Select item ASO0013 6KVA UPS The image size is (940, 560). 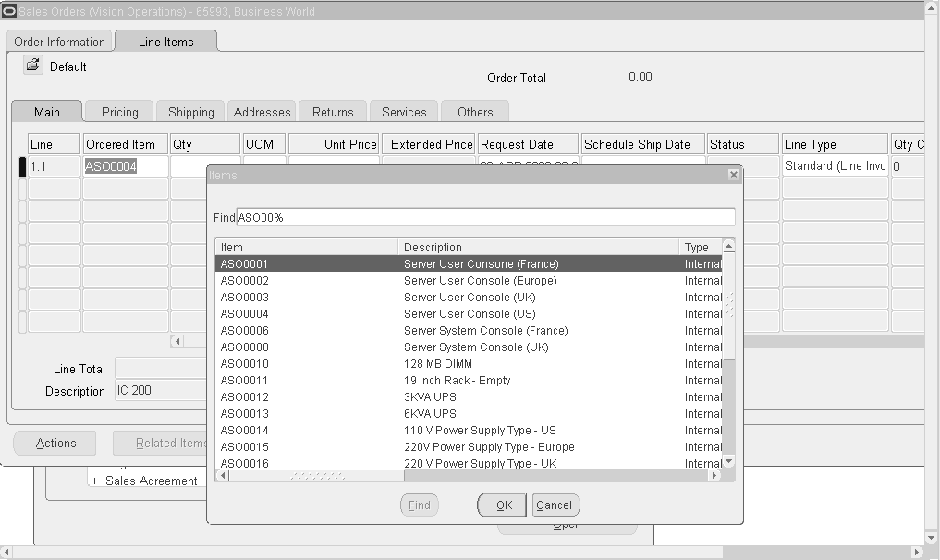pyautogui.click(x=469, y=414)
